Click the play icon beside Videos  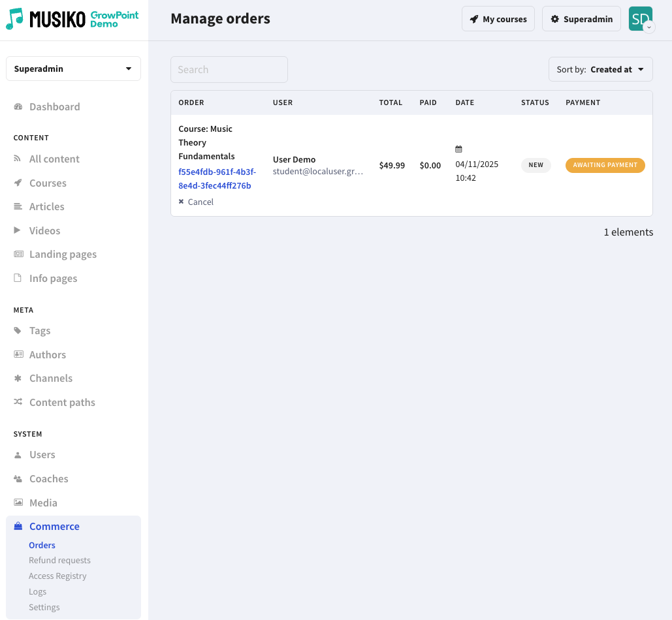point(18,230)
